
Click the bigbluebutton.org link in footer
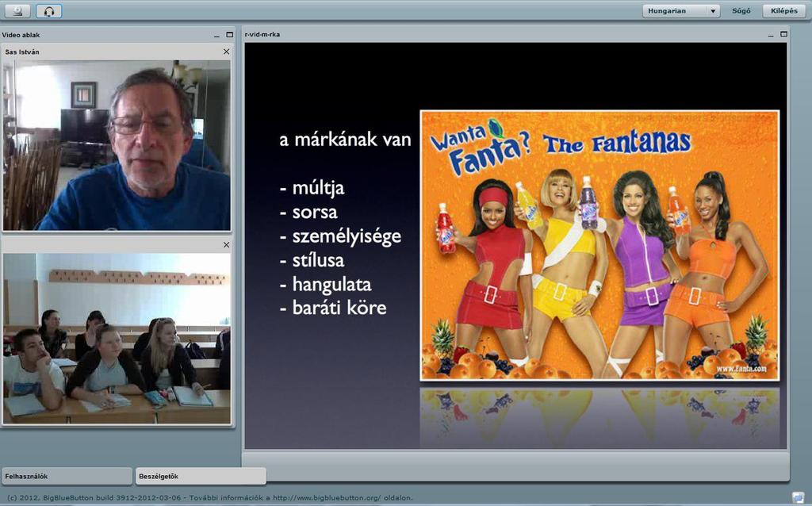(327, 498)
